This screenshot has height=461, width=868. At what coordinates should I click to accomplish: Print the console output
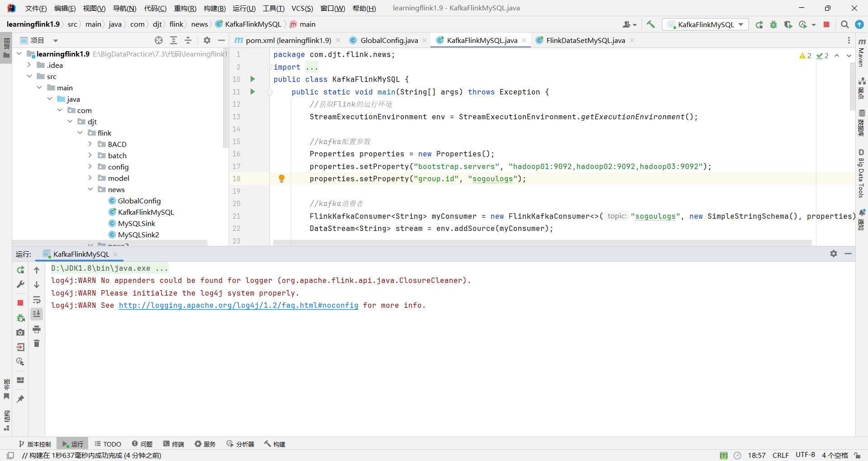37,329
